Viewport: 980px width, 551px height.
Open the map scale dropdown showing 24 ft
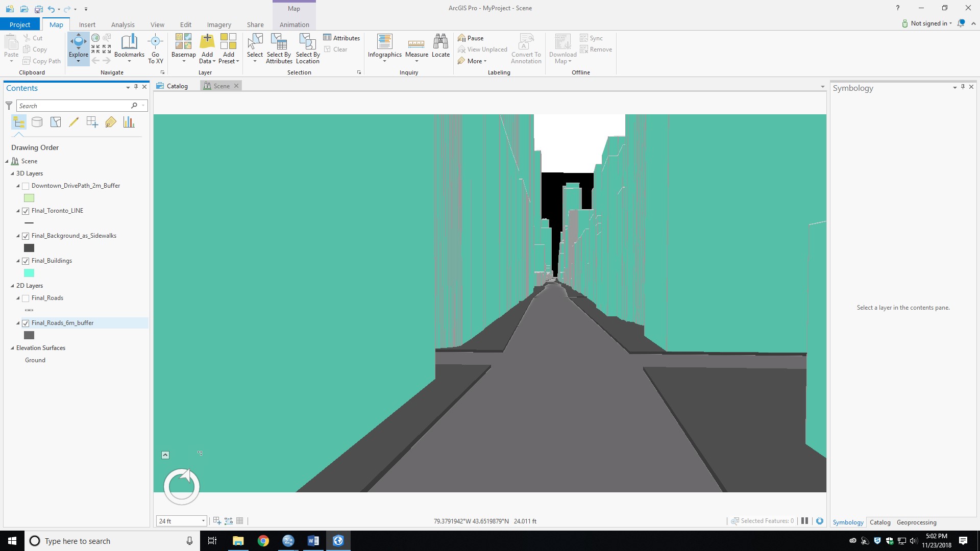coord(203,521)
